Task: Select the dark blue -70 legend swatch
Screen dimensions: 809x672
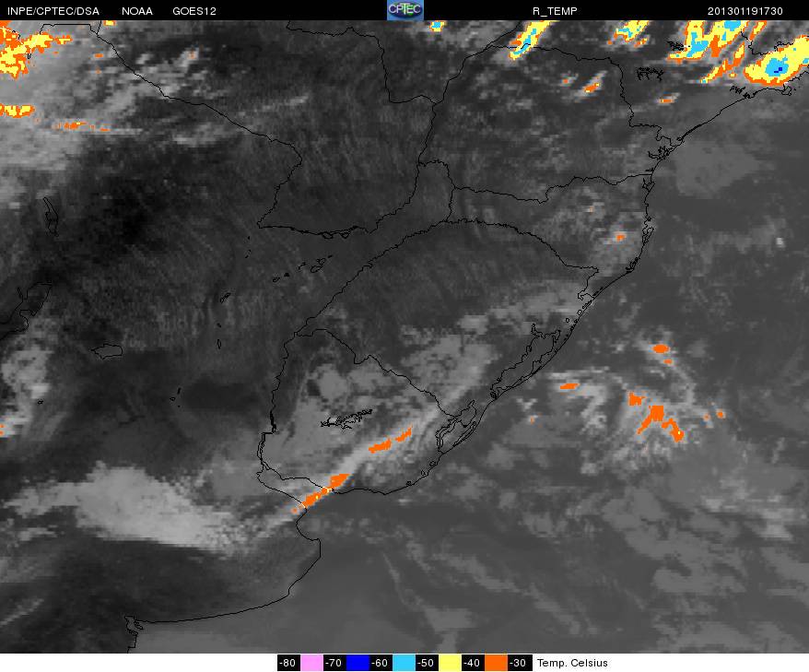Action: click(x=358, y=663)
